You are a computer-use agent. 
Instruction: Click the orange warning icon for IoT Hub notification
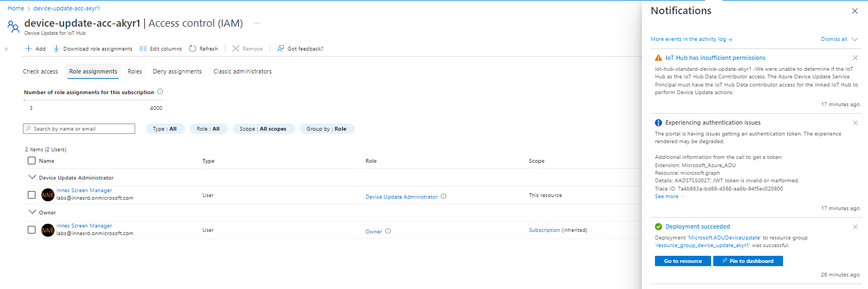(658, 58)
